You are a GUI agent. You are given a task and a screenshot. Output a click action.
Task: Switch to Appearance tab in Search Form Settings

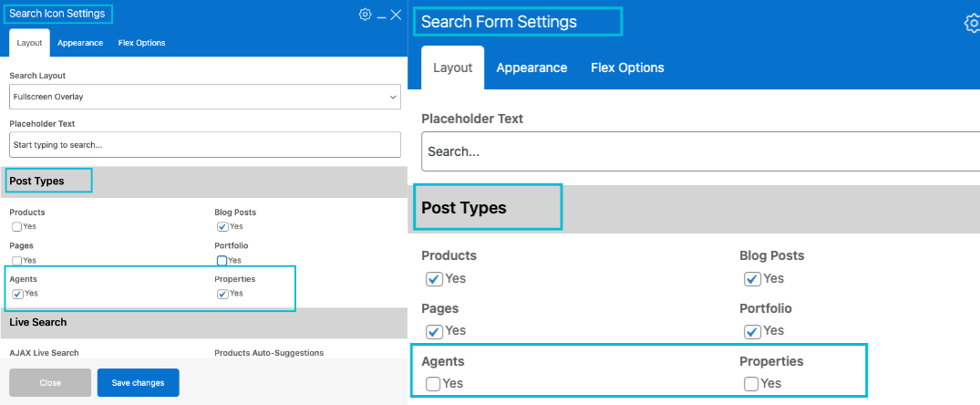pyautogui.click(x=531, y=67)
